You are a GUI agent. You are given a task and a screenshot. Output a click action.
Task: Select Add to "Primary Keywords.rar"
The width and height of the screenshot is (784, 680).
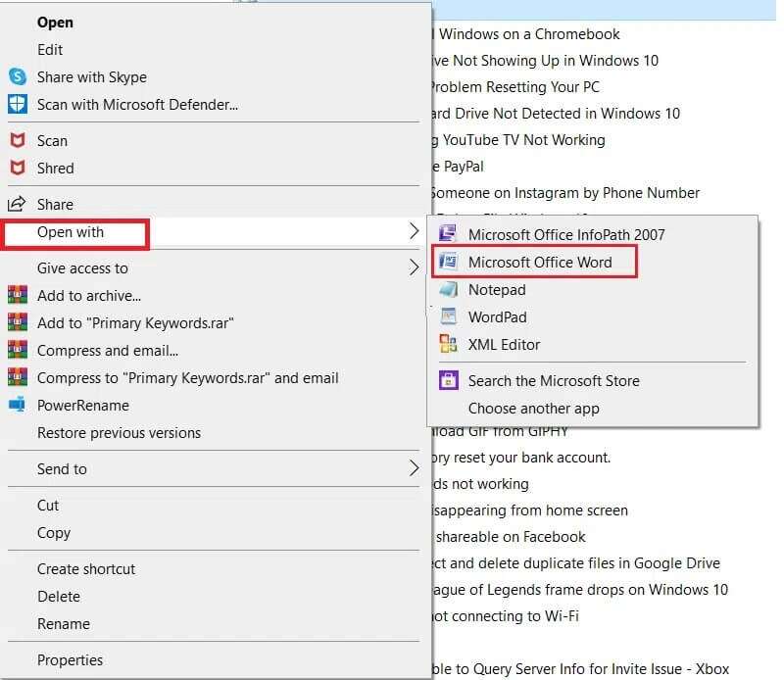(x=214, y=322)
